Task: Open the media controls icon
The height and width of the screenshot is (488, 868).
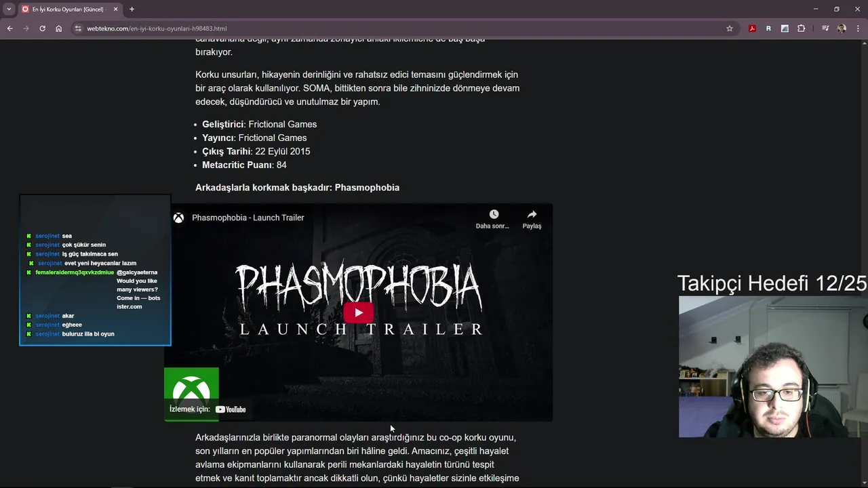Action: (x=825, y=28)
